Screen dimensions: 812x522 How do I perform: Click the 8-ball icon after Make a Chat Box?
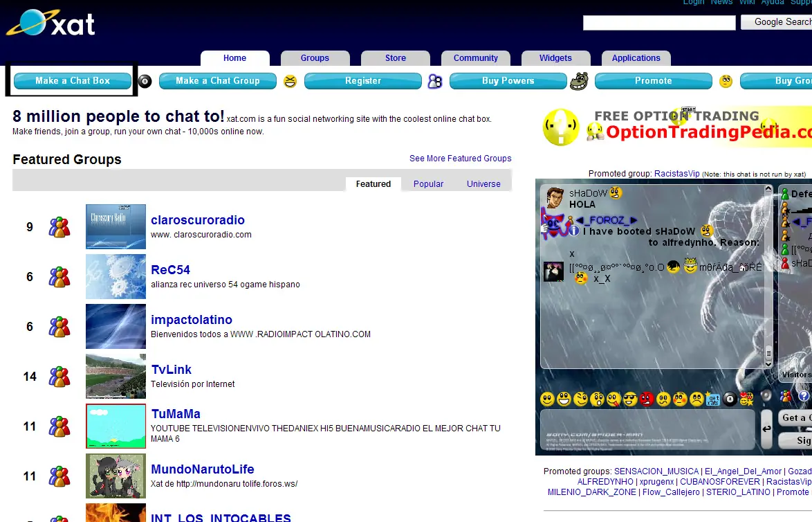click(145, 82)
